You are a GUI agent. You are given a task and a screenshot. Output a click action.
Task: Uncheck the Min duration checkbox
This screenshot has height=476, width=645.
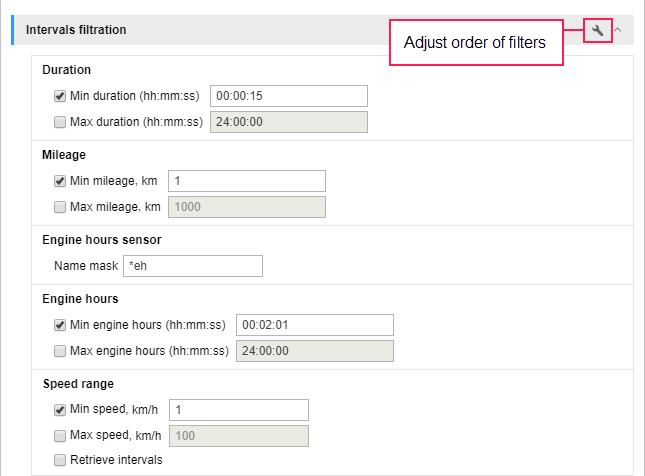point(60,96)
